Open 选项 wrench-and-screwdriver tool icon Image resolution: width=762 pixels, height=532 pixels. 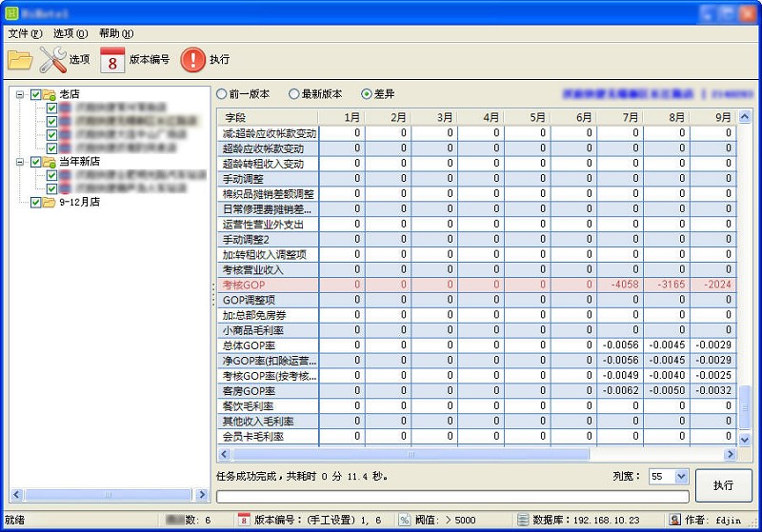52,59
